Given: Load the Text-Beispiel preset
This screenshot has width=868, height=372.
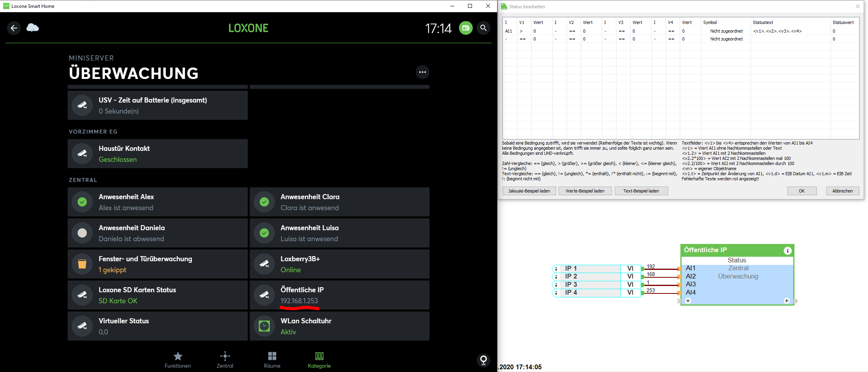Looking at the screenshot, I should (641, 191).
